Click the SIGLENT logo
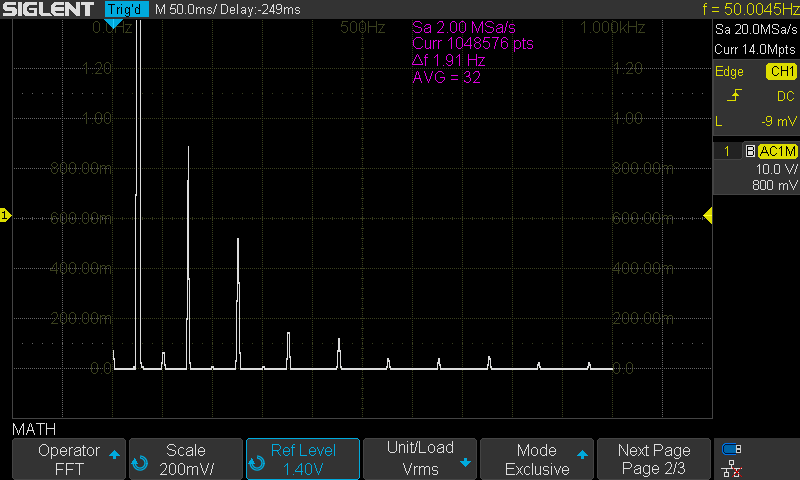 click(x=48, y=9)
